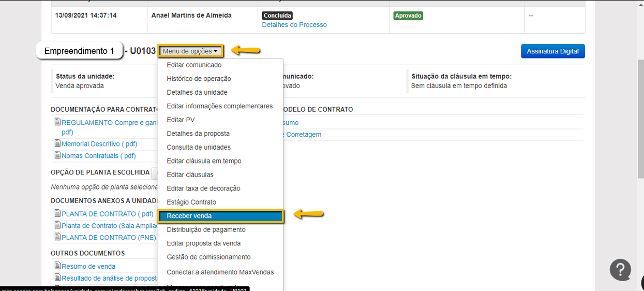Click document icon beside Resumo de venda
Screen dimensions: 644x291
(57, 266)
